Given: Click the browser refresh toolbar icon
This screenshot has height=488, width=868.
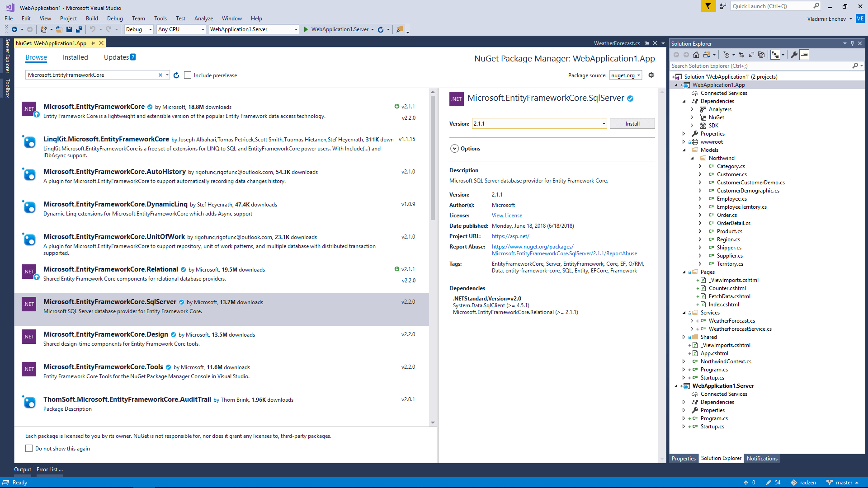Looking at the screenshot, I should click(381, 29).
